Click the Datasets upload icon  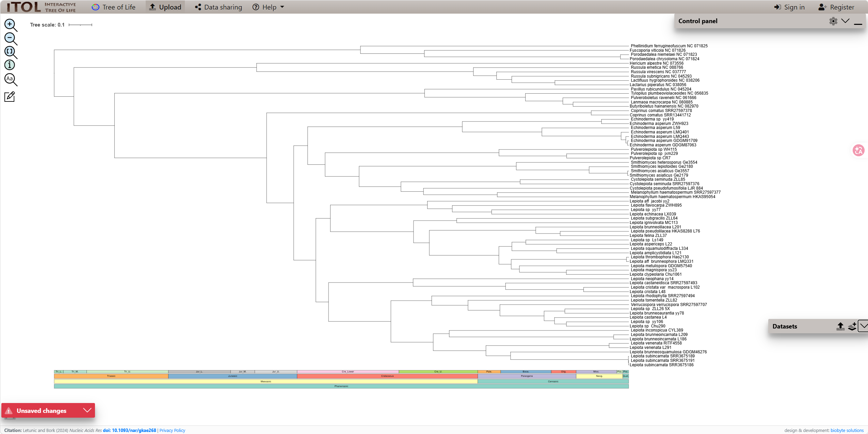point(840,326)
